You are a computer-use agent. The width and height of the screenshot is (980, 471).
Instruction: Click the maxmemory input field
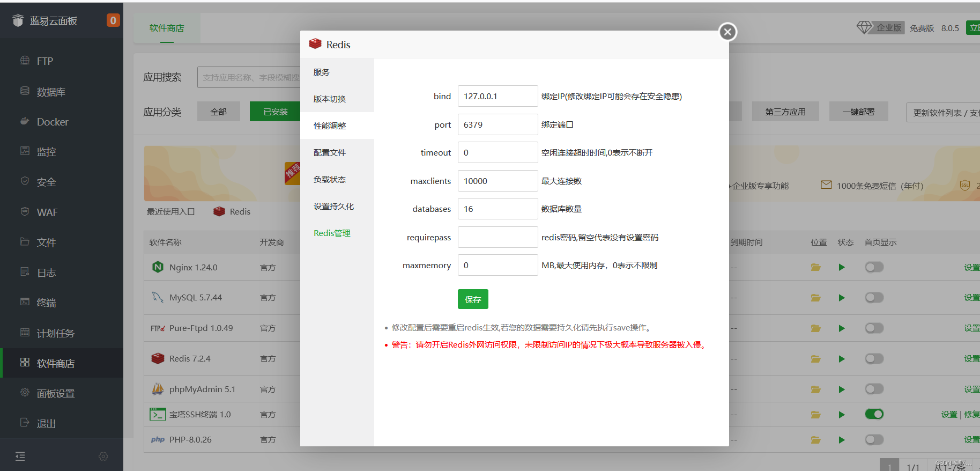(498, 265)
